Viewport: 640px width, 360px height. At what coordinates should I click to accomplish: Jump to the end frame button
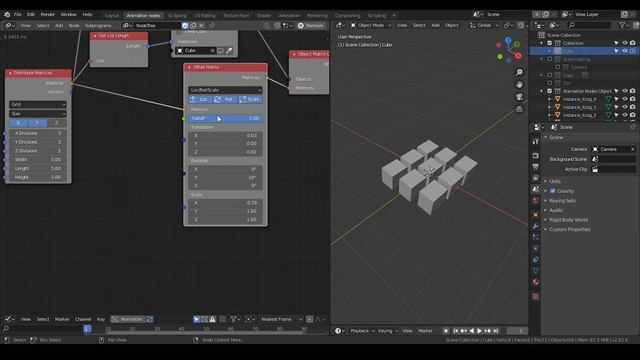[496, 331]
